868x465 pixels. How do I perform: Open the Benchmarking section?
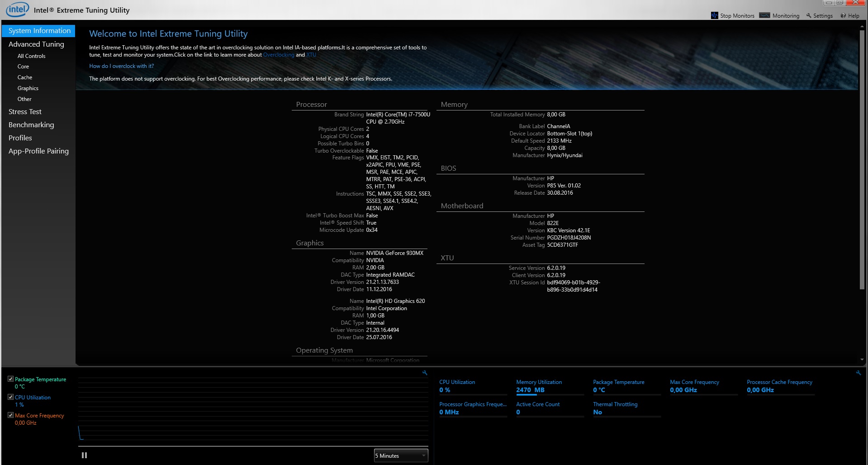[31, 125]
